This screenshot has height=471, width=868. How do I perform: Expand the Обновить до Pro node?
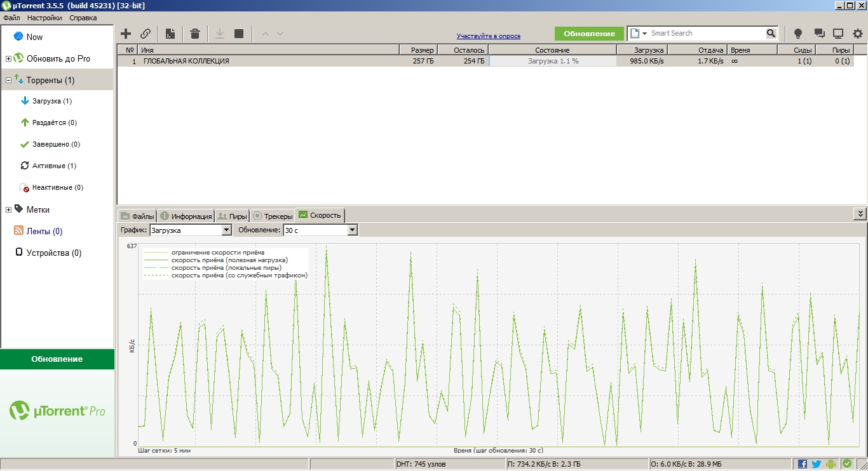[x=8, y=58]
